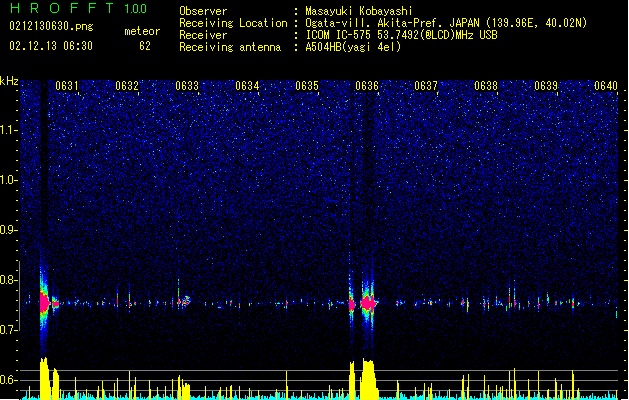
Task: Click the kHz unit label
Action: point(9,81)
